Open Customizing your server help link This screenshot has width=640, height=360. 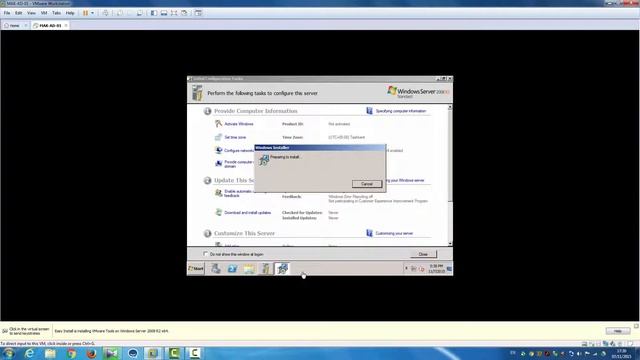(x=394, y=233)
